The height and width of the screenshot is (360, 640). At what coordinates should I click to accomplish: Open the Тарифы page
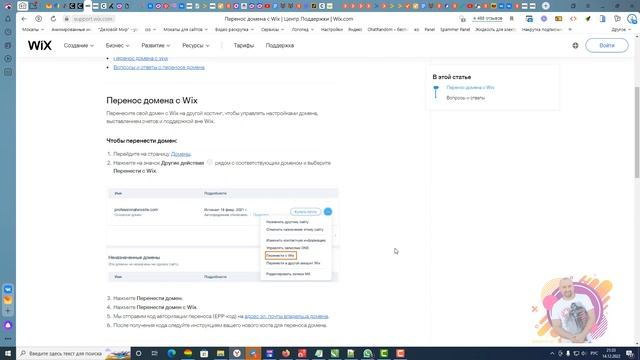[x=244, y=45]
